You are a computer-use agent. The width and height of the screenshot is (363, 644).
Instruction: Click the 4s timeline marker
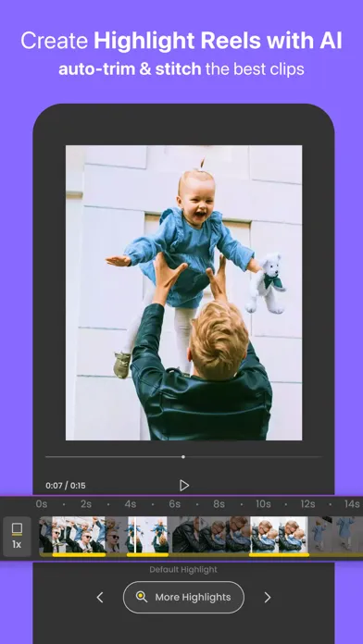pos(131,504)
